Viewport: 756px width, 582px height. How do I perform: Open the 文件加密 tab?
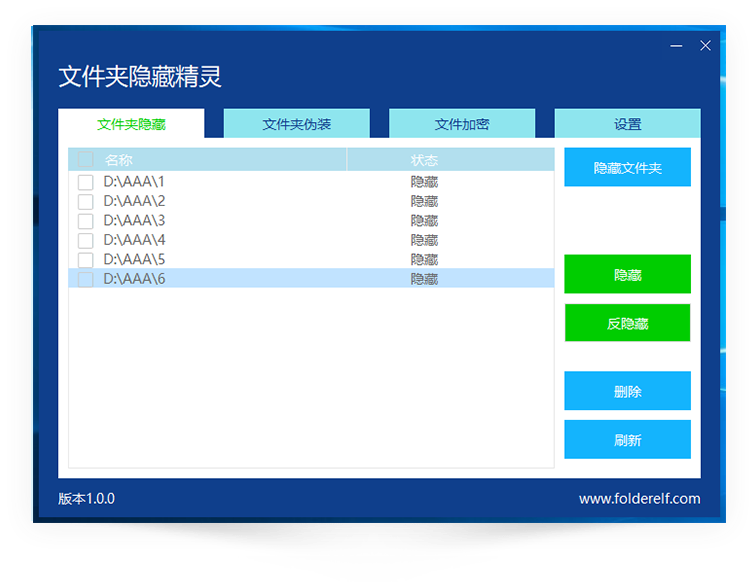click(x=462, y=124)
